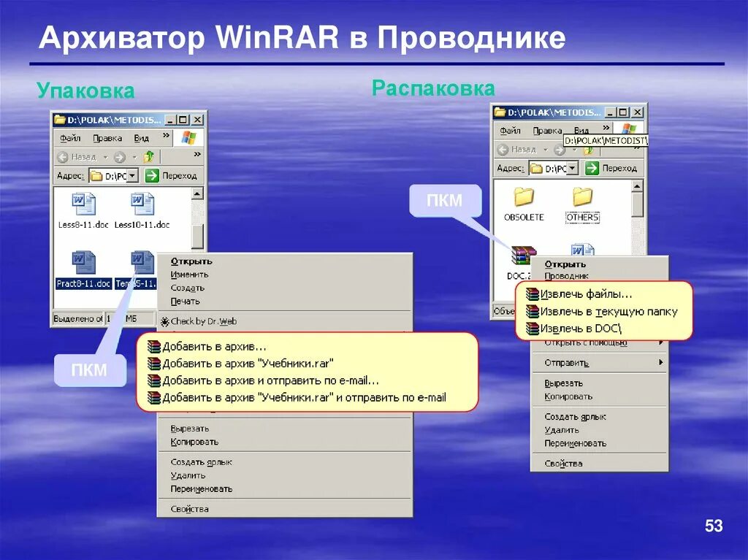Click Переименовать in left context menu
Screen dimensions: 748x560
(x=202, y=489)
